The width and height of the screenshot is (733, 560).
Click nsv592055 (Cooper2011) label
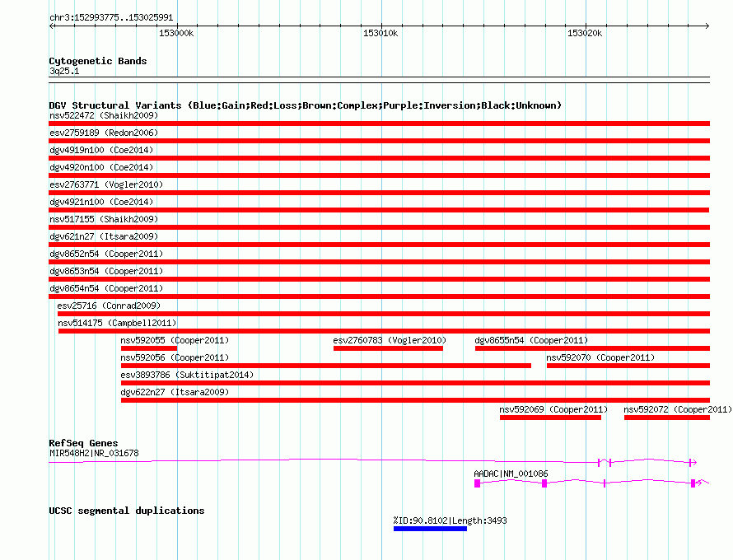175,340
